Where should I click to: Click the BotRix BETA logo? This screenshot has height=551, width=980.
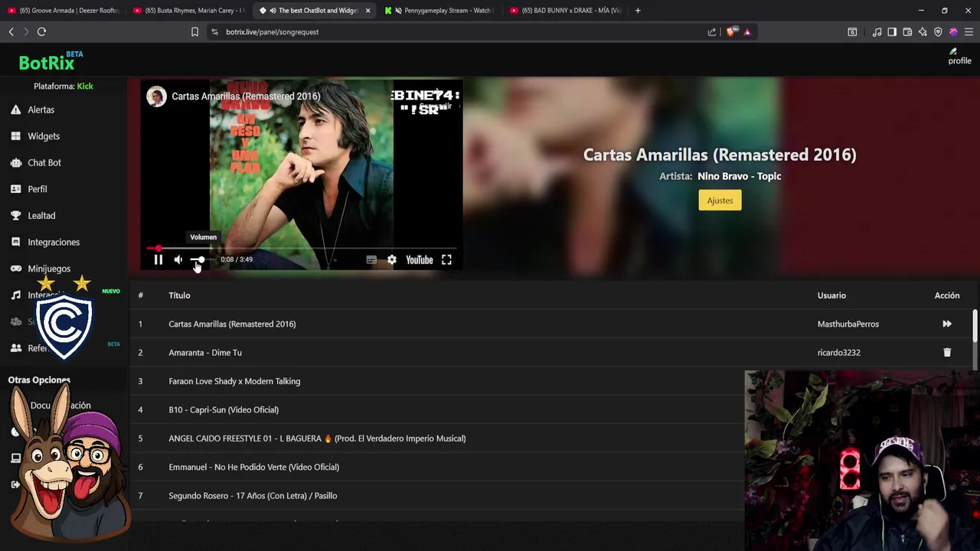[51, 61]
